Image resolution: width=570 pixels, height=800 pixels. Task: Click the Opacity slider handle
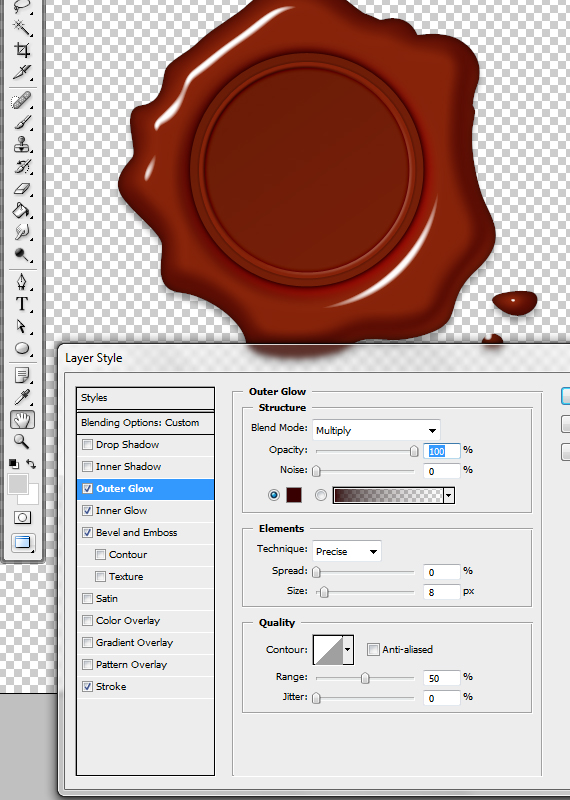click(414, 451)
